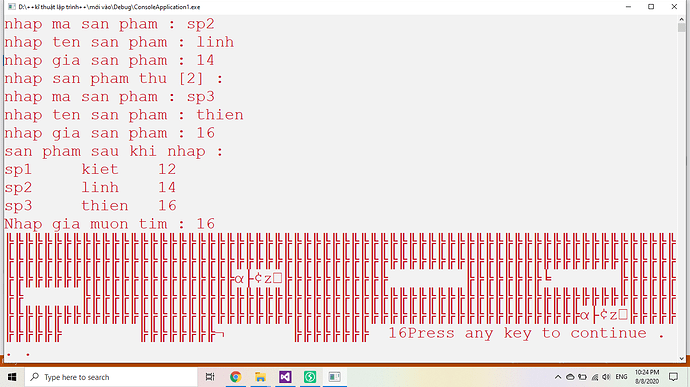Open the clock showing 10:24 PM

[647, 377]
